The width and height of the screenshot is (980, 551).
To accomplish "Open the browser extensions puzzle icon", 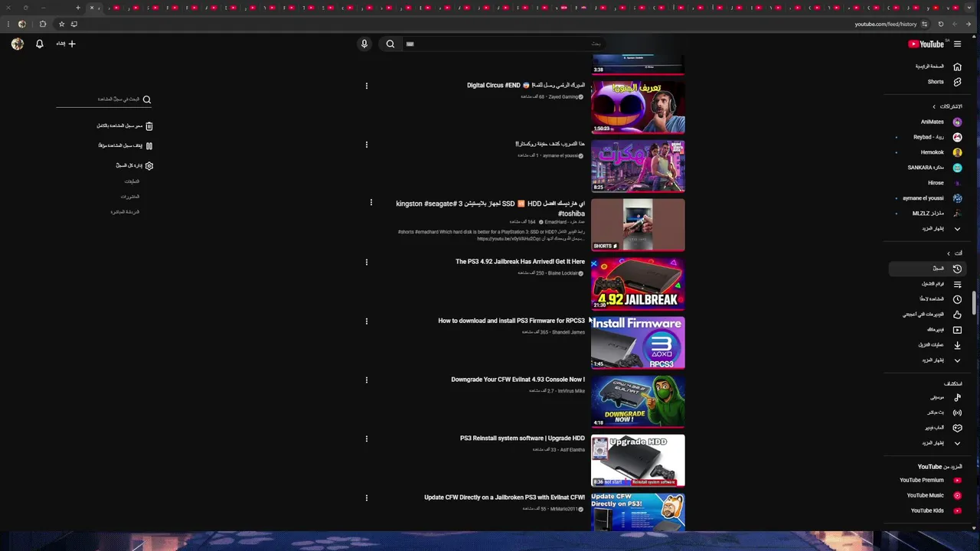I will 43,24.
